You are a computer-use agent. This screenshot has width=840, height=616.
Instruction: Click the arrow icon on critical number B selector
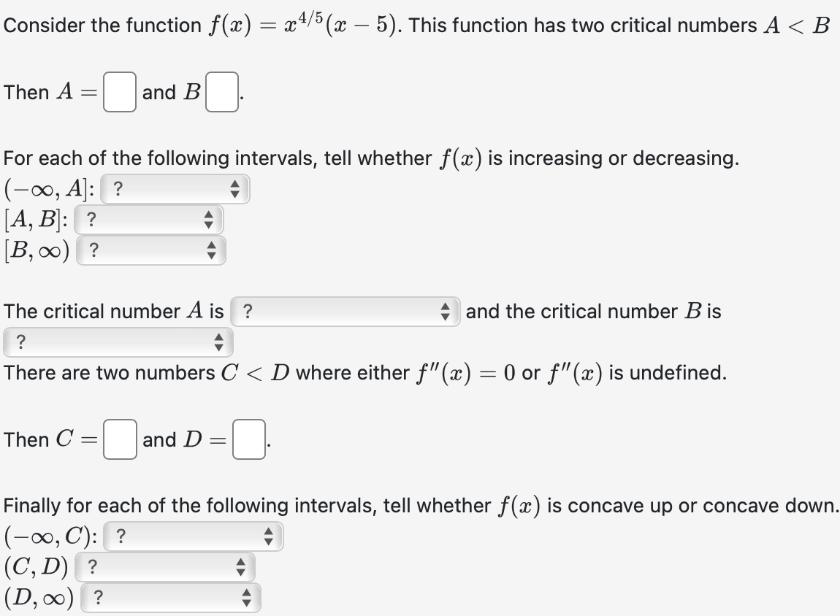218,341
